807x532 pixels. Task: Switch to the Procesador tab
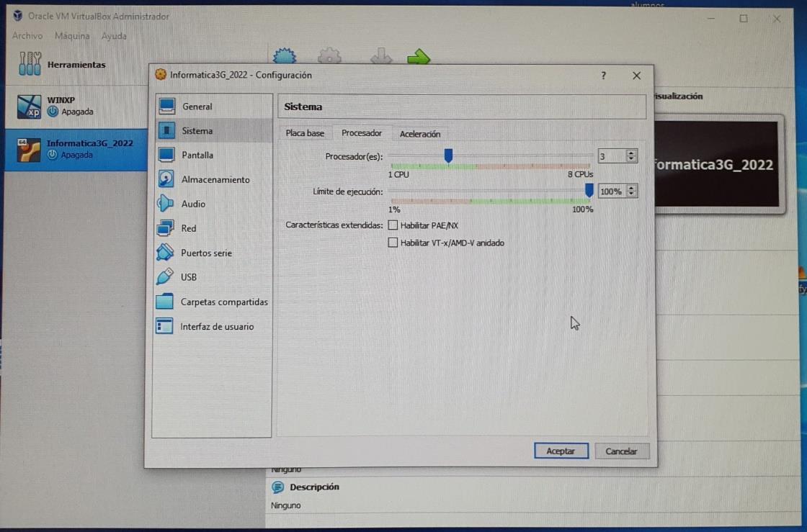point(362,132)
